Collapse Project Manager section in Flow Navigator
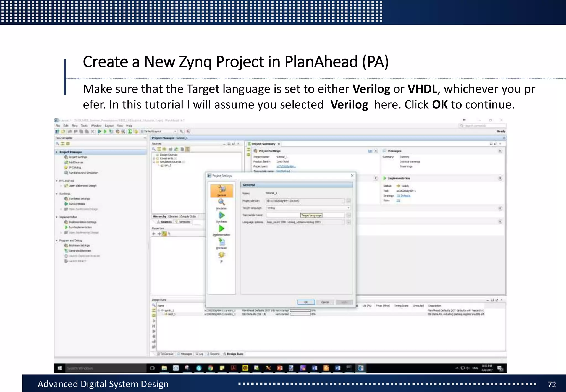Viewport: 566px width, 392px height. [57, 152]
